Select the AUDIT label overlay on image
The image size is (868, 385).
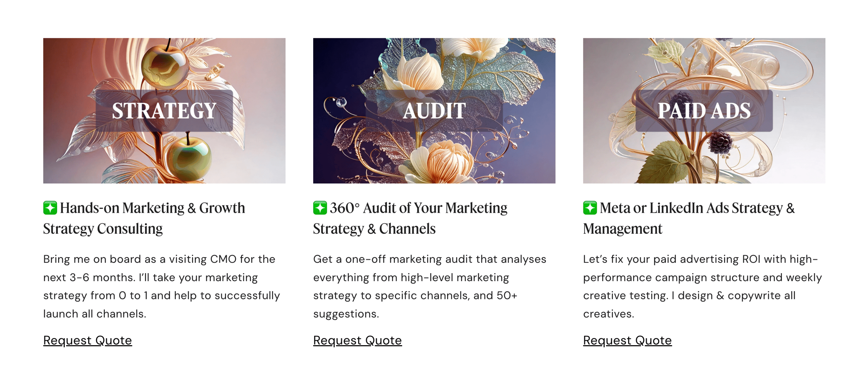(434, 111)
